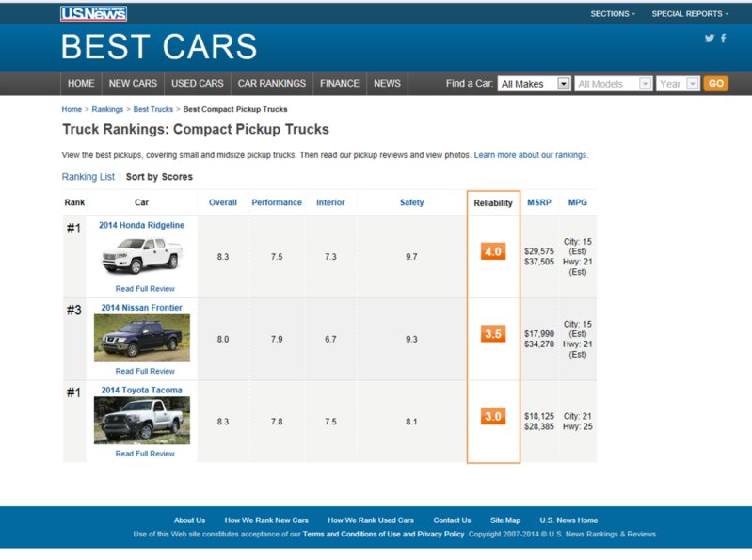
Task: Click the 7.9 performance score
Action: coord(277,340)
